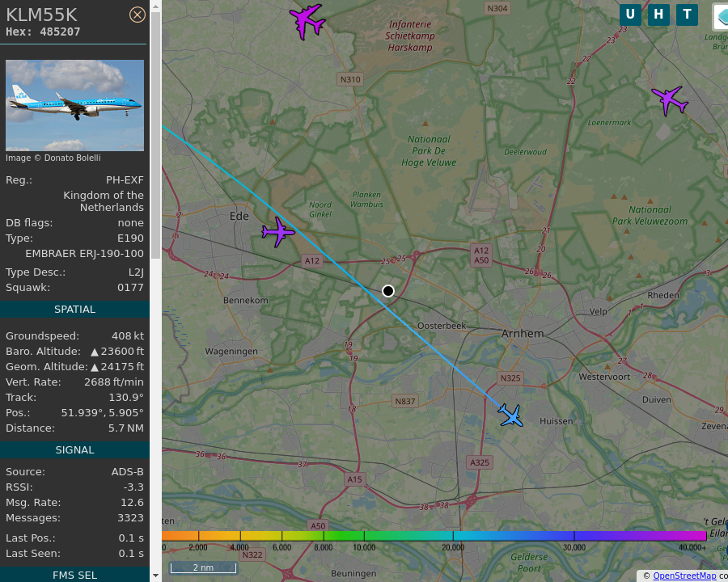
Task: Click the Squawk value 0177
Action: pos(130,287)
